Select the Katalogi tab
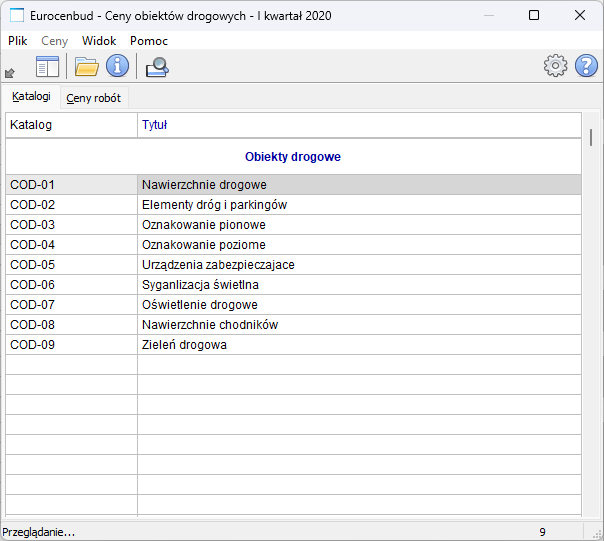This screenshot has width=604, height=541. 31,97
